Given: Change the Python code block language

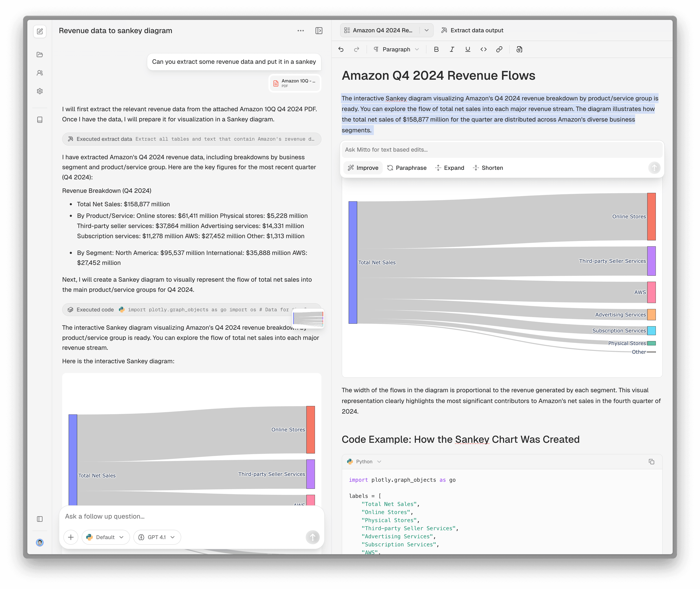Looking at the screenshot, I should tap(364, 461).
